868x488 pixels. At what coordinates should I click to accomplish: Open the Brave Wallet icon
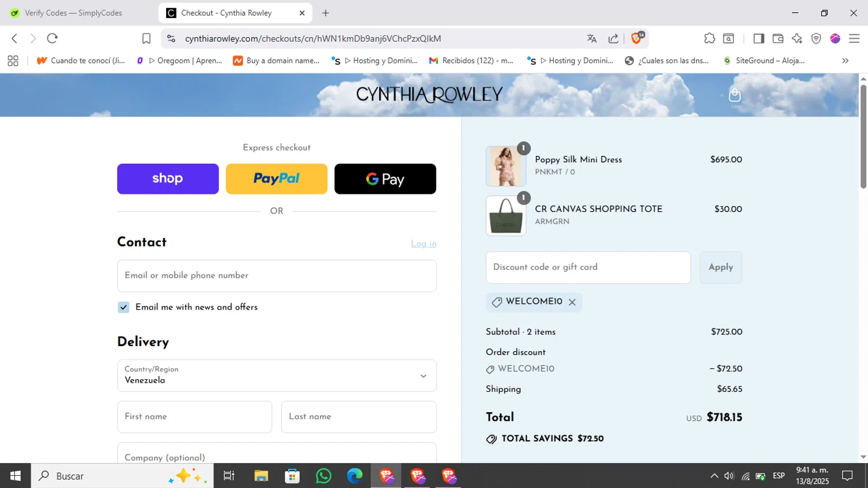[778, 38]
